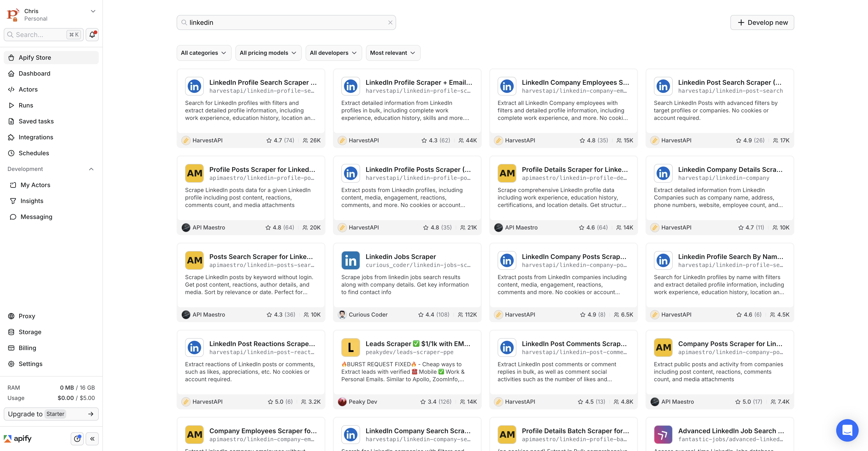Open Profile Details Batch Scraper card title
The image size is (868, 451).
pyautogui.click(x=575, y=431)
